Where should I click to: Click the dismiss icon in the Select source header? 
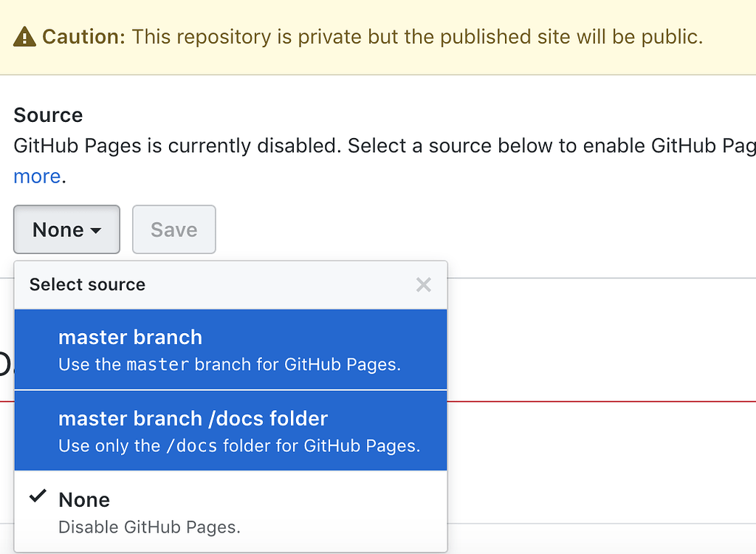(423, 284)
